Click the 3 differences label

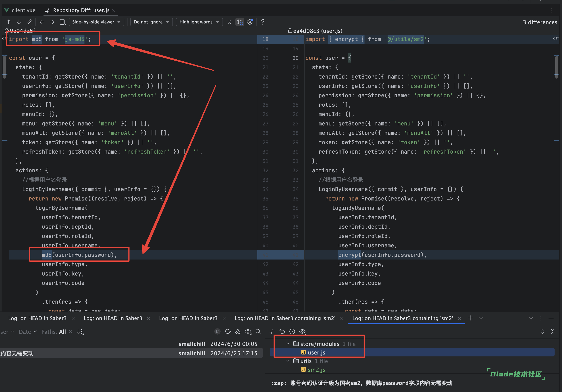[x=540, y=22]
